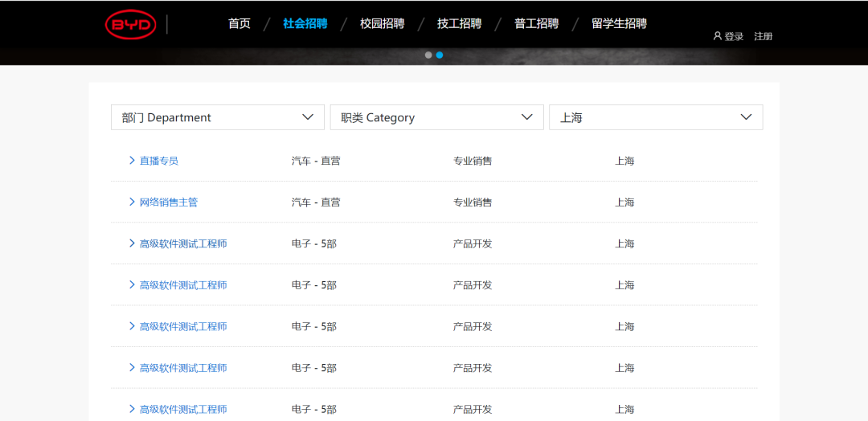Go to the 首页 home tab
868x421 pixels.
(x=240, y=23)
